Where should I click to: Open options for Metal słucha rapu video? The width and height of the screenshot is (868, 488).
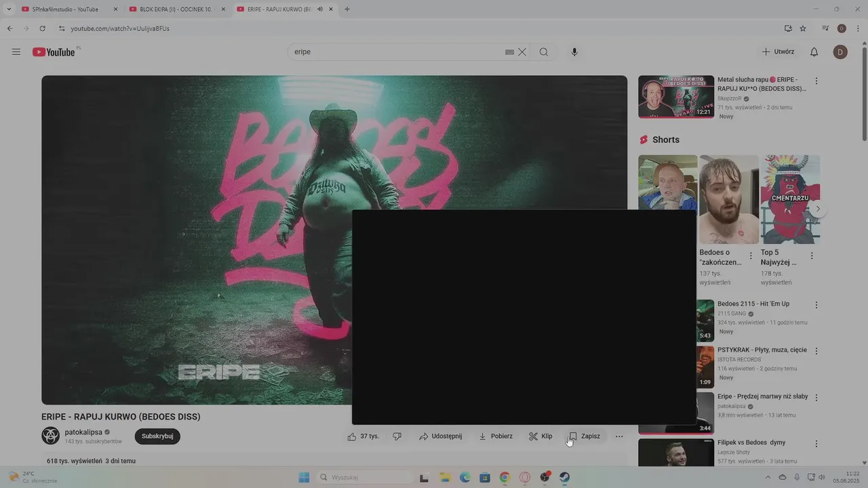[x=816, y=81]
